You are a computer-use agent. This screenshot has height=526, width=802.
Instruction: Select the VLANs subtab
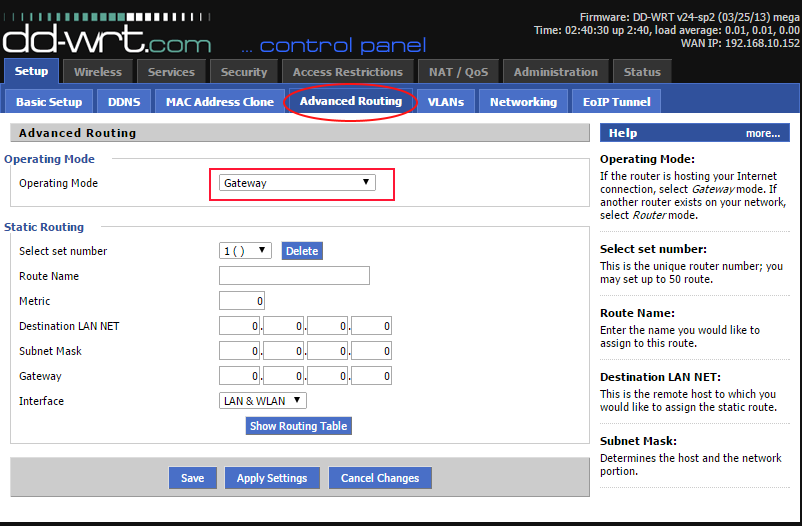[x=445, y=102]
